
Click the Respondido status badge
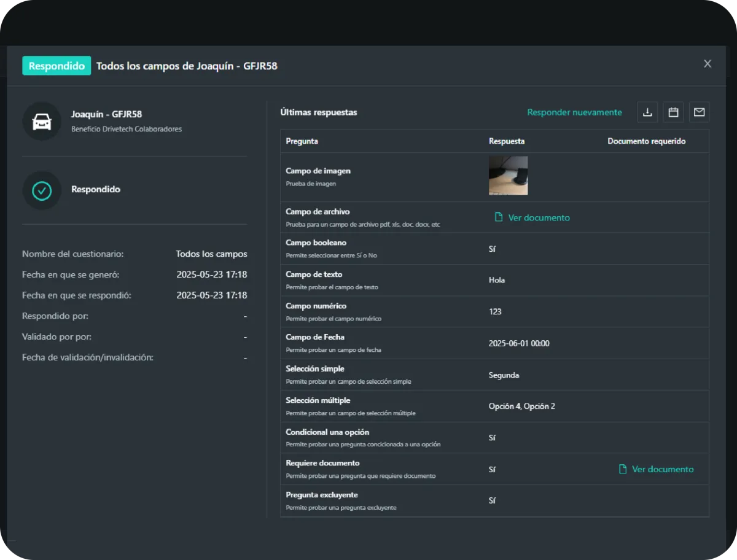click(57, 66)
